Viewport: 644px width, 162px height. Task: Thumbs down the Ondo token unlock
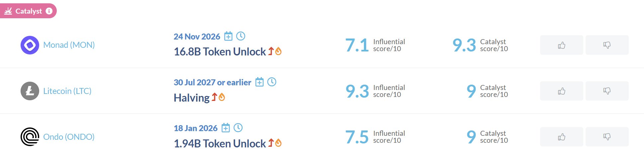(607, 137)
